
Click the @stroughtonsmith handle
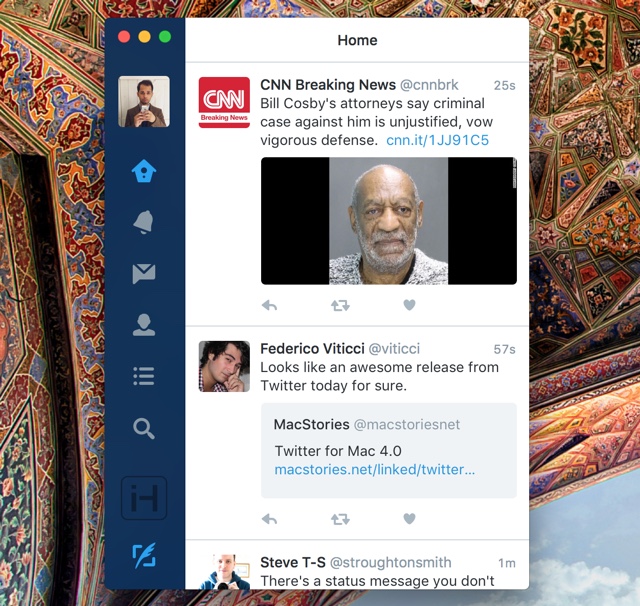[390, 562]
